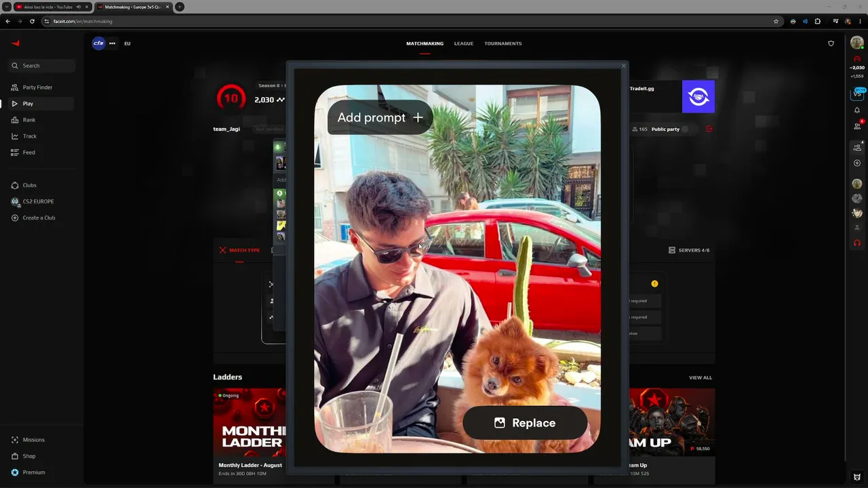
Task: Click the ELO 2,030 indicator in right bar
Action: coord(857,68)
